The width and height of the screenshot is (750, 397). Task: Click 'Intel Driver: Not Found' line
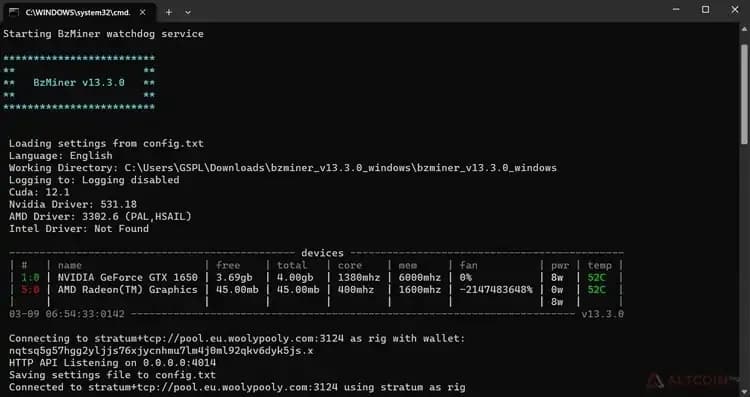79,229
